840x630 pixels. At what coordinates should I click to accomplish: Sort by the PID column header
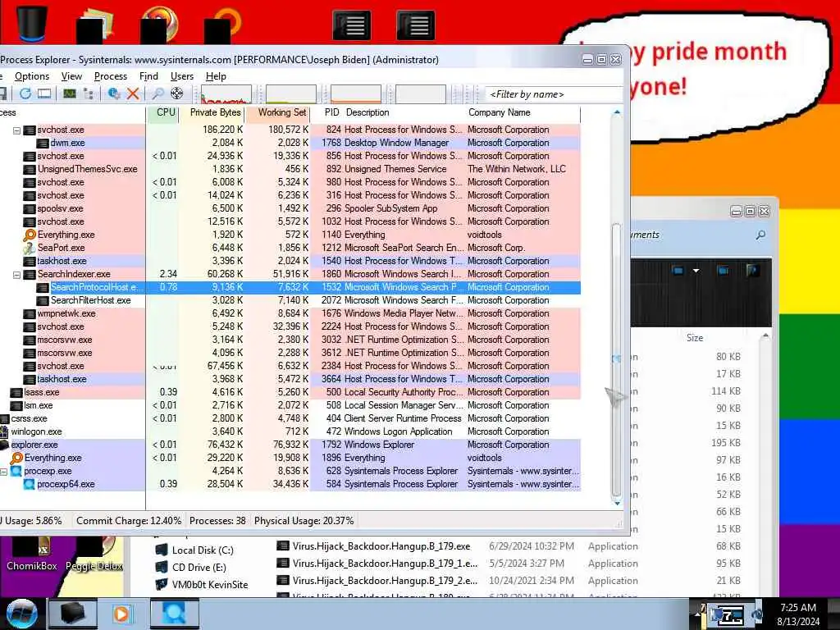pyautogui.click(x=331, y=112)
